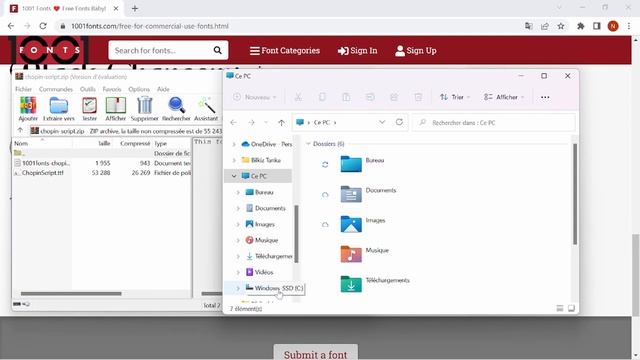Expand the Documents tree node
The image size is (640, 360).
point(238,208)
